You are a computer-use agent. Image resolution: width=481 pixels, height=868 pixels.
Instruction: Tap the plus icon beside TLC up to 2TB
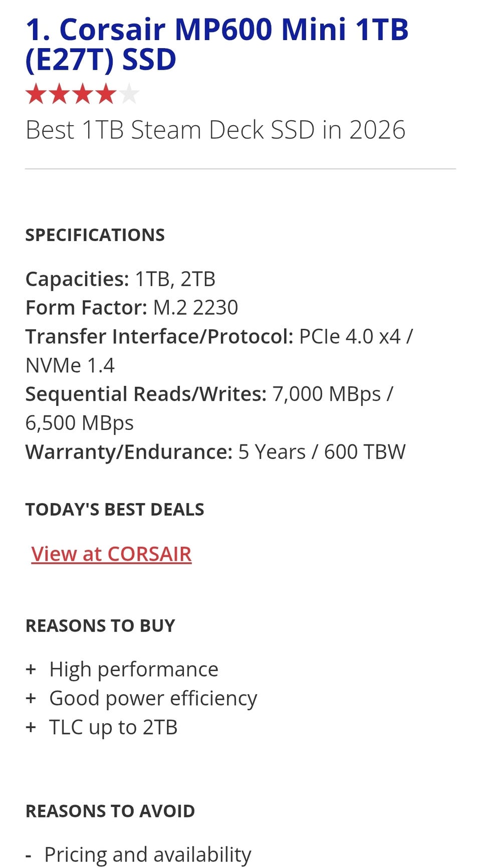(31, 727)
